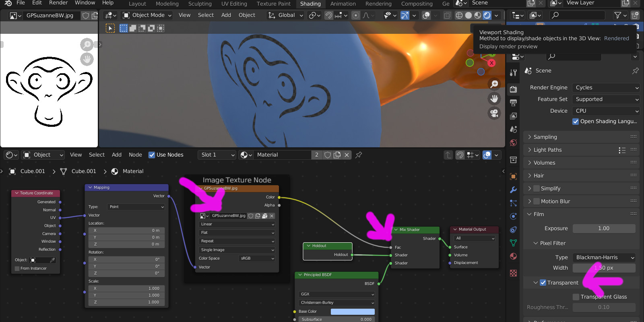
Task: Toggle proportional editing button
Action: 356,15
